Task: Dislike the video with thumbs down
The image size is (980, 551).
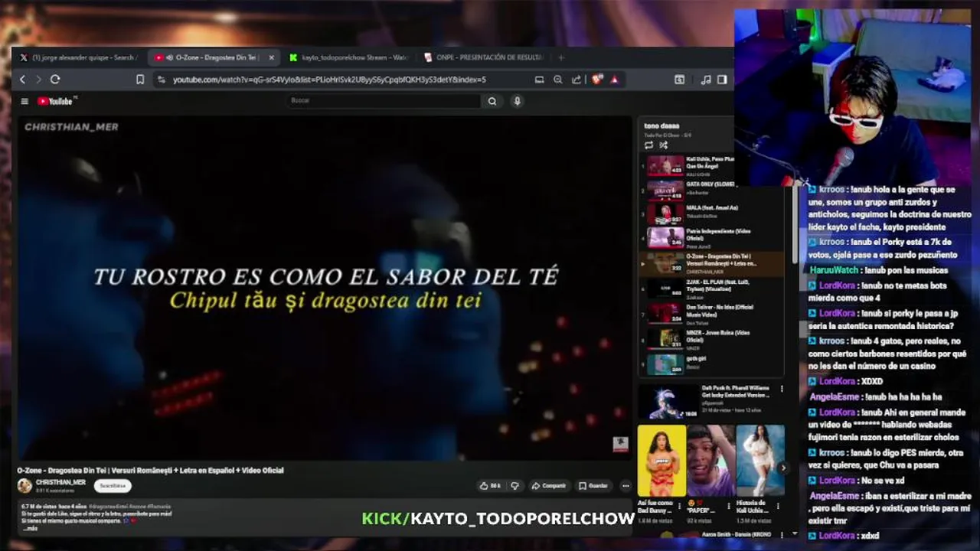Action: (x=514, y=486)
